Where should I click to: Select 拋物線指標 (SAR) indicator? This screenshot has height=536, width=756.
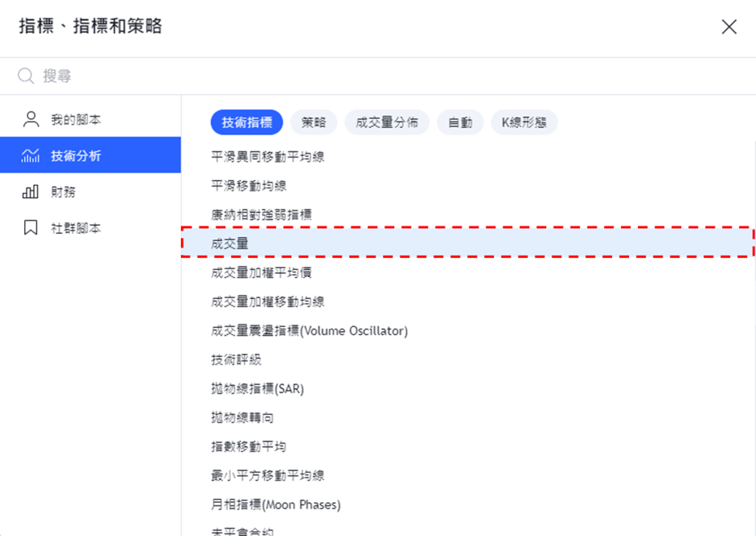click(x=257, y=388)
